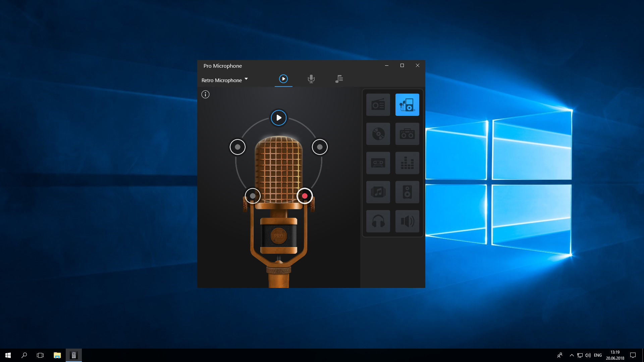Select the equalizer bars preset icon
Viewport: 644px width, 362px height.
[407, 163]
